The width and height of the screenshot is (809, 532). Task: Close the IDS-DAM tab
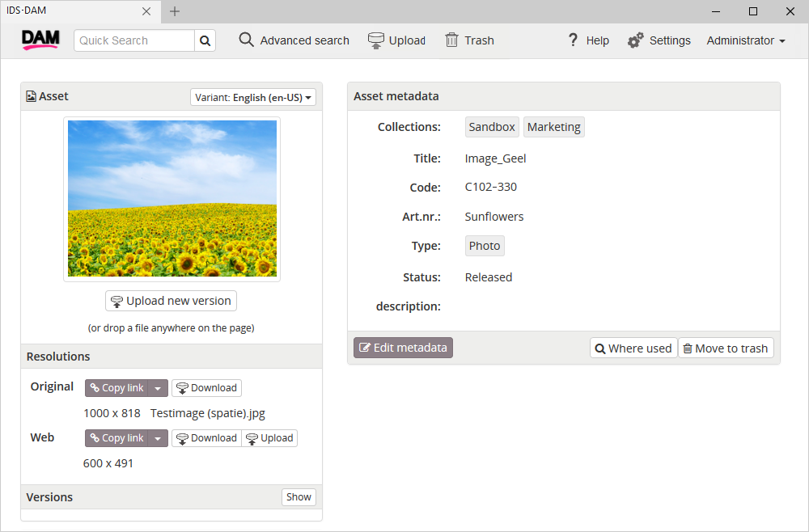click(x=146, y=11)
